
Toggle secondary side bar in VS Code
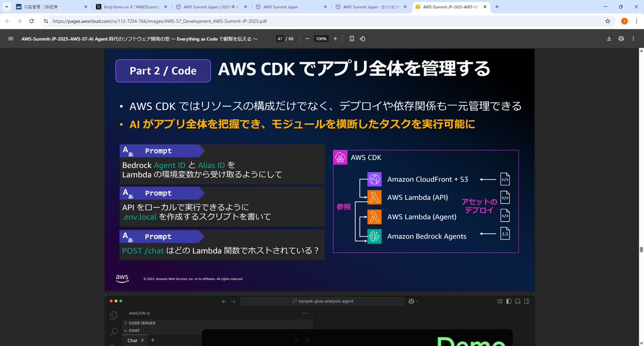[526, 301]
